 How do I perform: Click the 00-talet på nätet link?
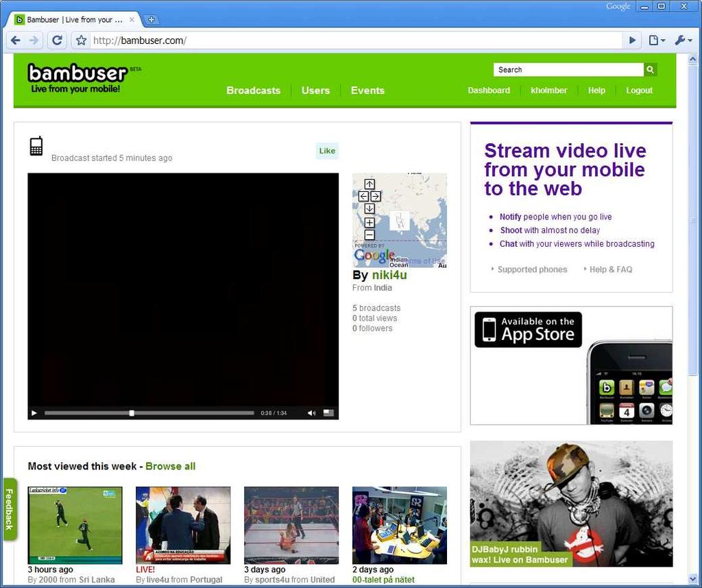click(x=384, y=580)
